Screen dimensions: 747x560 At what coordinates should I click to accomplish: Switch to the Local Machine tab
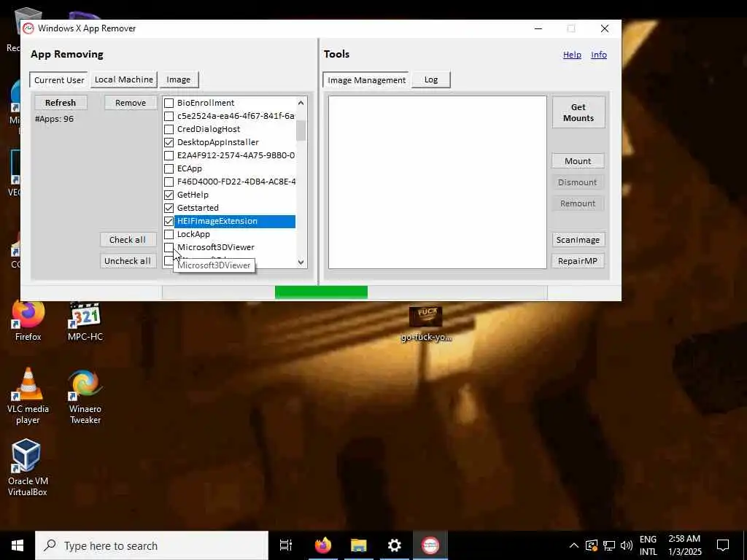tap(124, 79)
